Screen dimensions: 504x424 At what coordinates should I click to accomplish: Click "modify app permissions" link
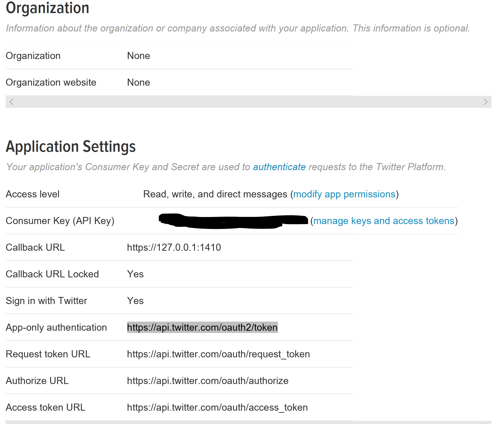[344, 194]
